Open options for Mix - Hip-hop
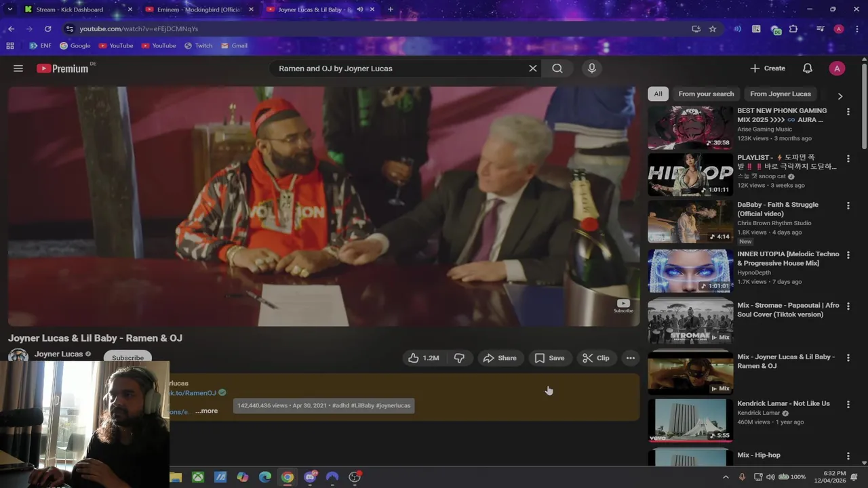 pyautogui.click(x=848, y=456)
